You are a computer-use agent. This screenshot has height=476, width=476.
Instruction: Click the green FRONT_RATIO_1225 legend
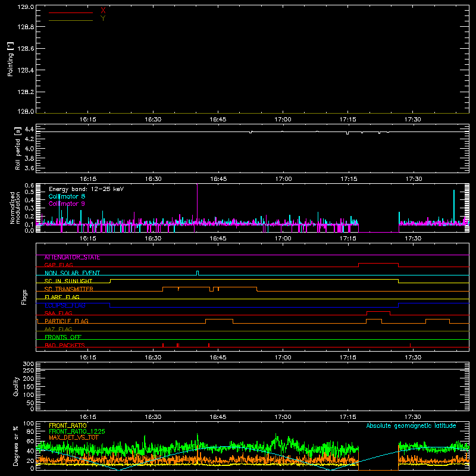click(77, 432)
